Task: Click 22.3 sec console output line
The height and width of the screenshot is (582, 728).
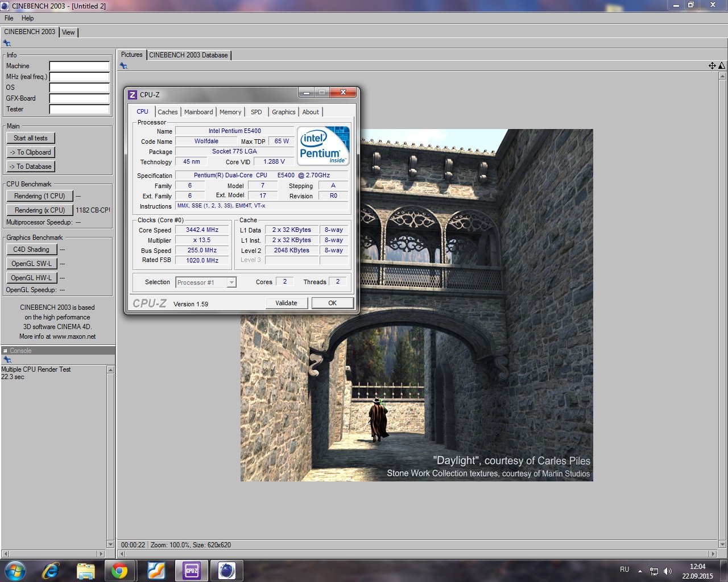Action: [x=13, y=377]
